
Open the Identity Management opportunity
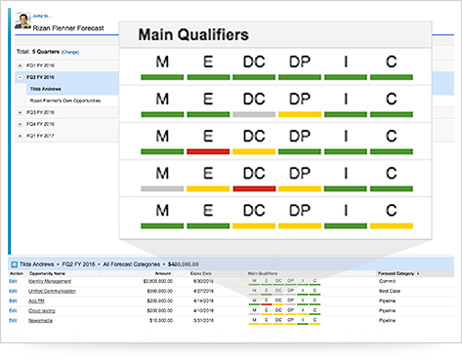pyautogui.click(x=50, y=281)
